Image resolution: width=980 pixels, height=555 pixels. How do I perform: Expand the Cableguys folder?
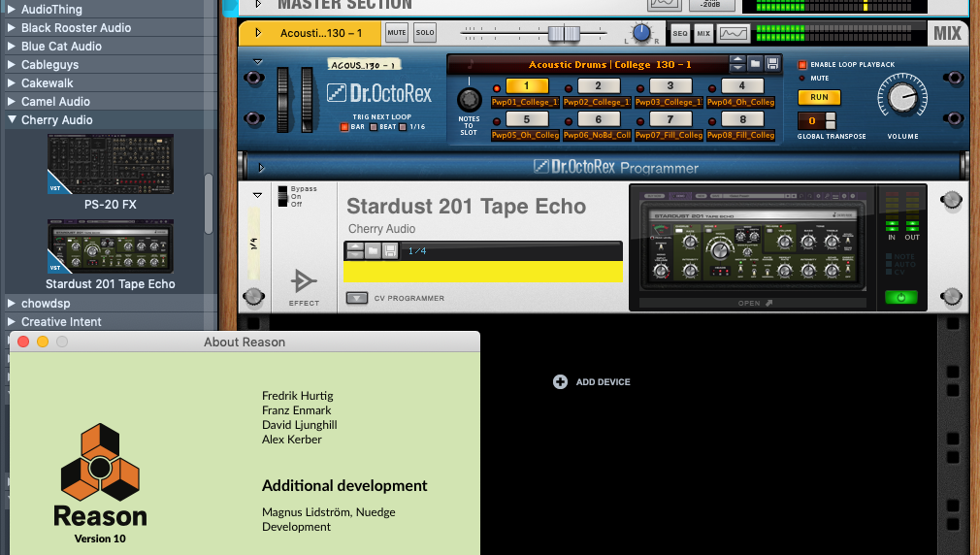12,64
